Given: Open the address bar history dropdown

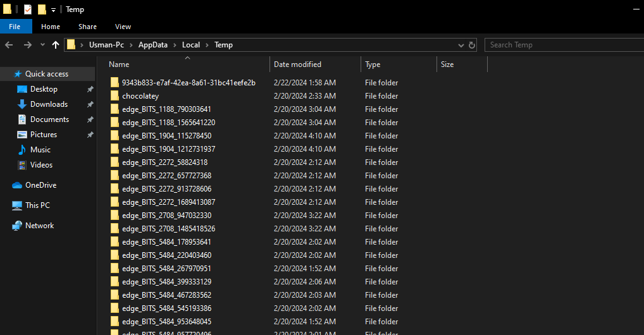Looking at the screenshot, I should [461, 45].
